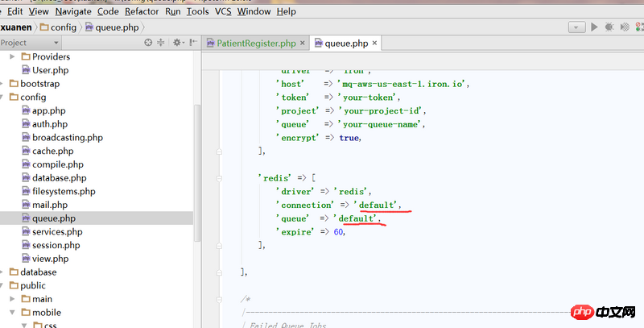Viewport: 644px width, 328px height.
Task: Click config in the breadcrumb bar
Action: (x=64, y=27)
